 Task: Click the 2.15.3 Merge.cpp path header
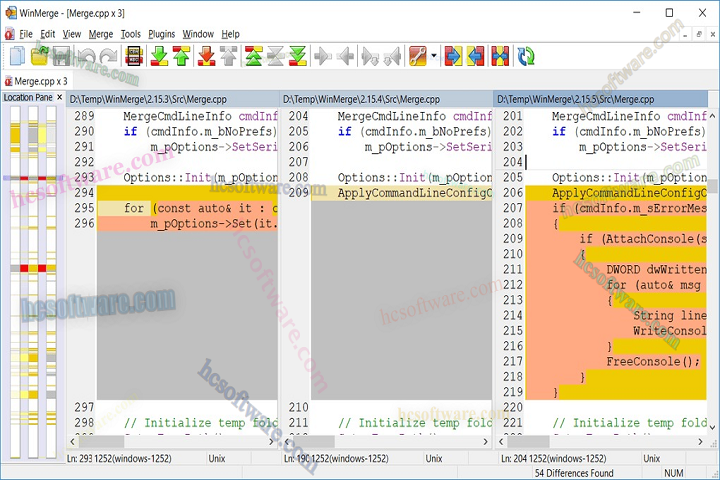(x=173, y=99)
